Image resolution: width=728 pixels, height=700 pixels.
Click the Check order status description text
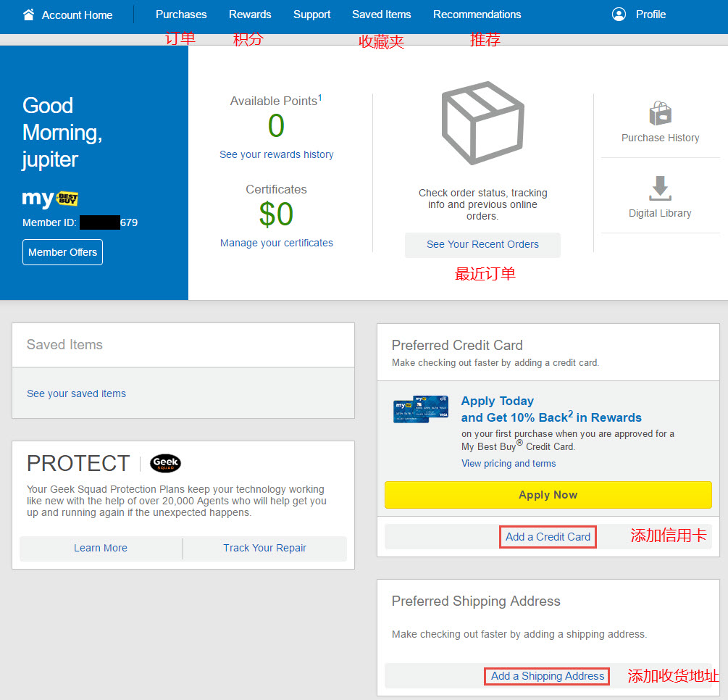click(x=482, y=204)
